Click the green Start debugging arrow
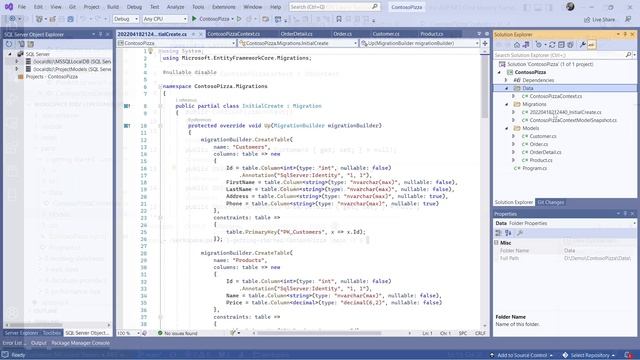This screenshot has height=360, width=640. click(x=194, y=19)
